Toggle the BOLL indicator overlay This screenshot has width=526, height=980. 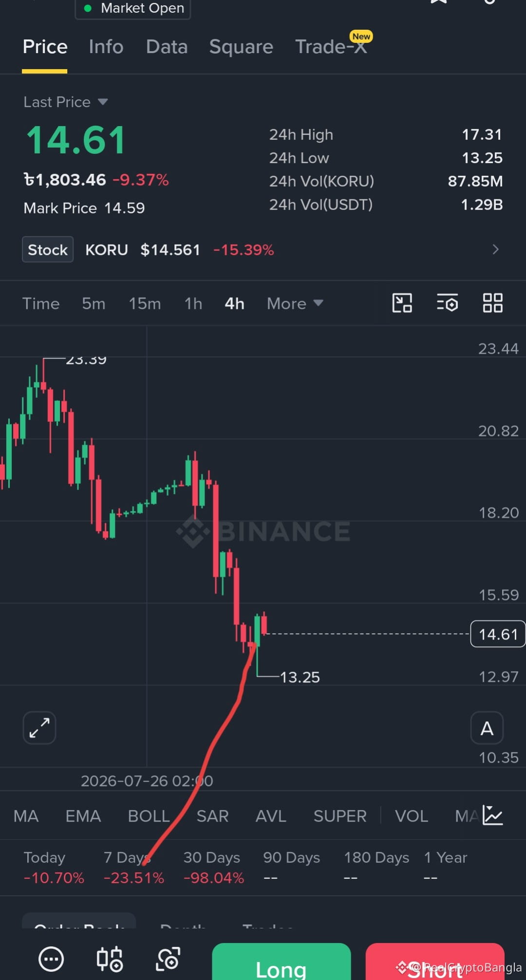pos(149,816)
